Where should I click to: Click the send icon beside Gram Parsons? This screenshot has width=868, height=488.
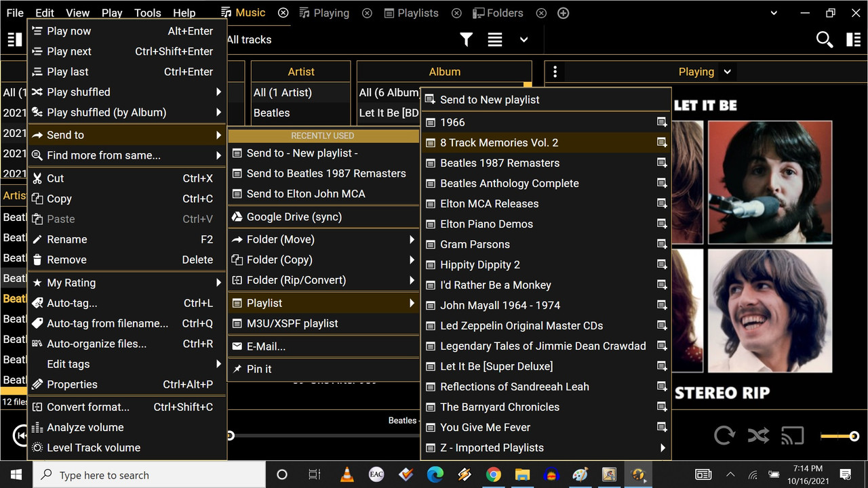tap(662, 244)
